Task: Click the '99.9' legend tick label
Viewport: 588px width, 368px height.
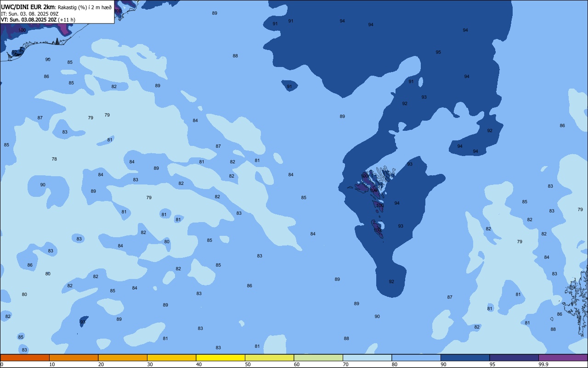Action: click(543, 364)
